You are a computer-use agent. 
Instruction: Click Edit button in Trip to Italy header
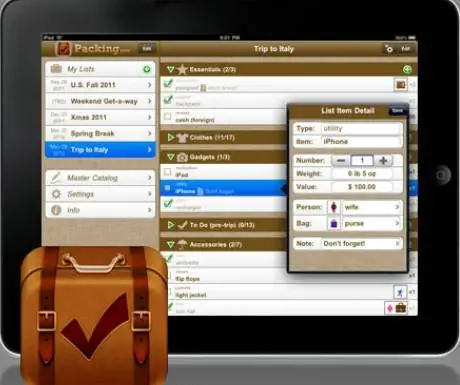405,49
